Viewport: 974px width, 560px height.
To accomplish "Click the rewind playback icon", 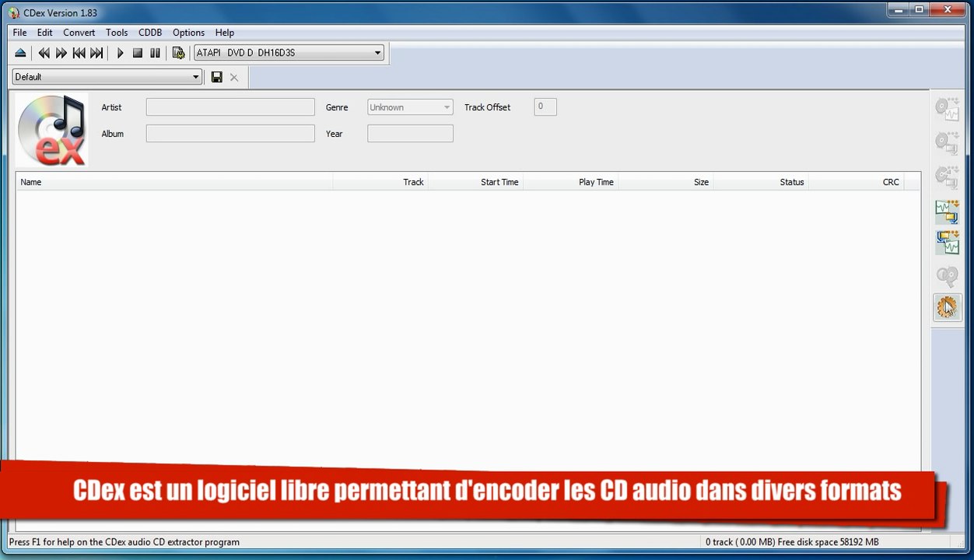I will pos(44,53).
